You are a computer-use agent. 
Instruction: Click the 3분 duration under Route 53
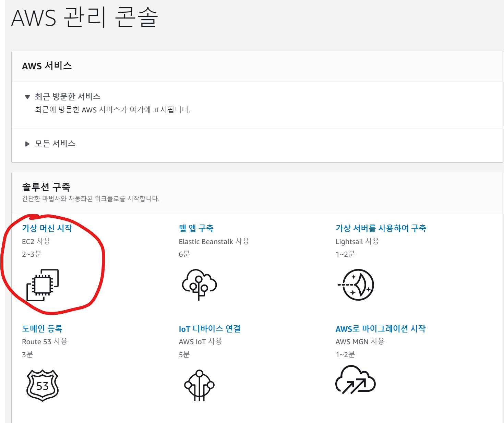click(x=27, y=354)
